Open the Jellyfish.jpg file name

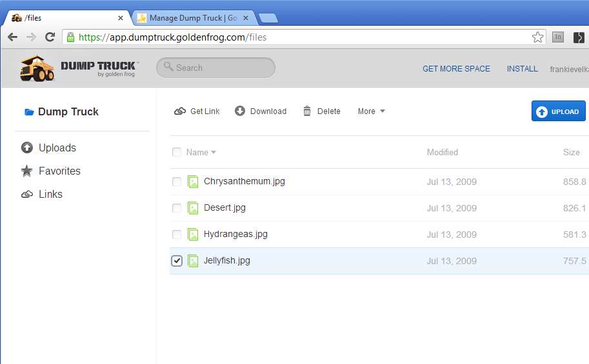point(226,260)
